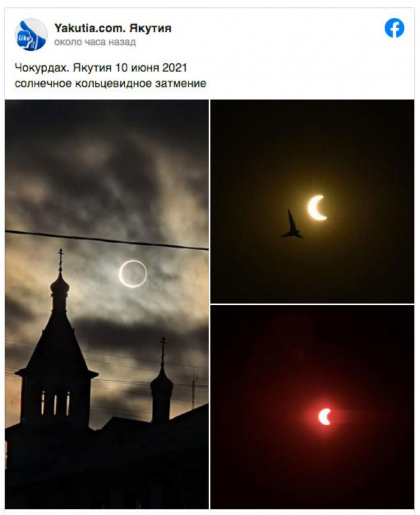
Task: Click the annular eclipse ring in left photo
Action: point(133,274)
